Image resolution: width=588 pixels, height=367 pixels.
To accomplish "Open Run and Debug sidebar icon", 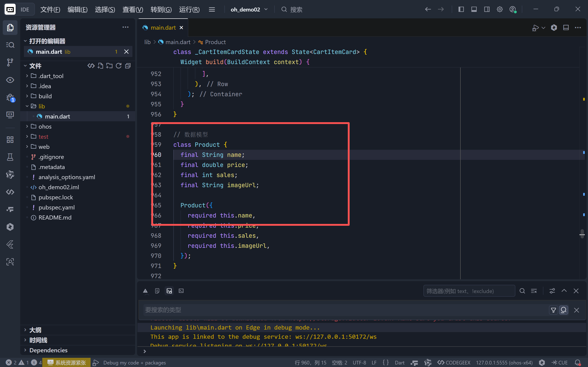I will tap(10, 98).
